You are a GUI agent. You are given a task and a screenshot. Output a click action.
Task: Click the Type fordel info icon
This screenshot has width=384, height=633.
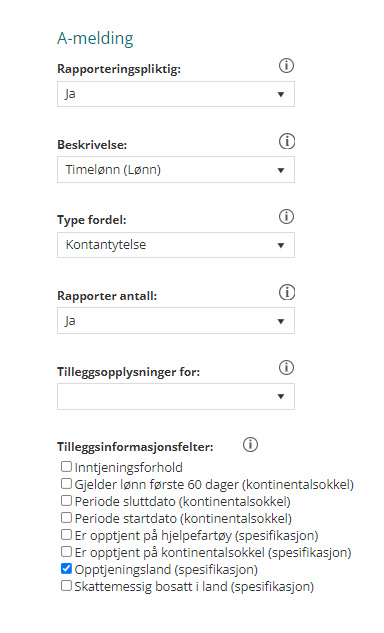(286, 217)
